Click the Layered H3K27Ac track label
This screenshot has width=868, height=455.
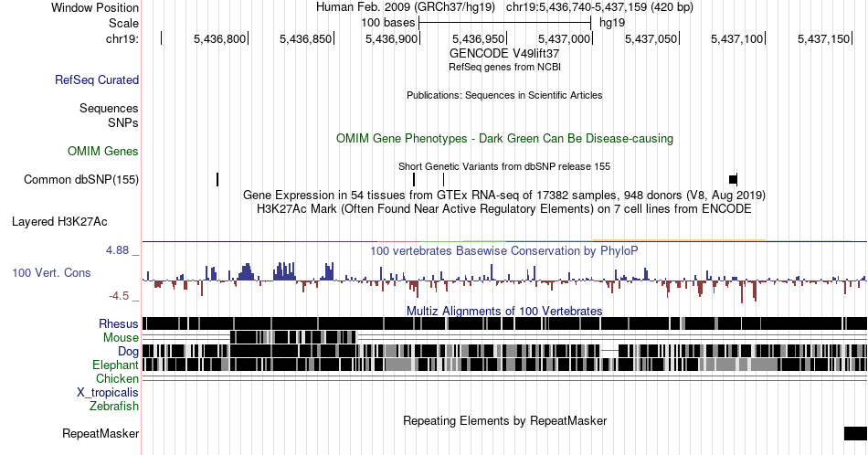(x=59, y=221)
